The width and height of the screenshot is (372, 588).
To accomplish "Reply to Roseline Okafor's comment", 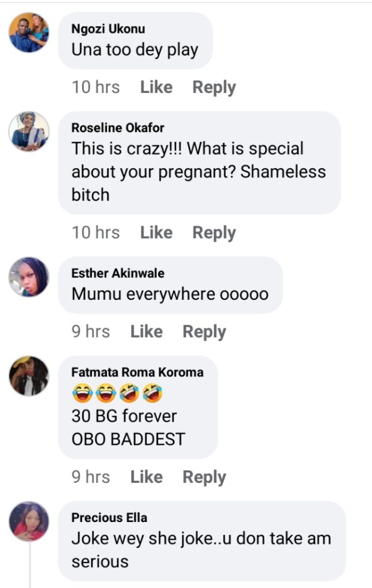I will point(214,233).
